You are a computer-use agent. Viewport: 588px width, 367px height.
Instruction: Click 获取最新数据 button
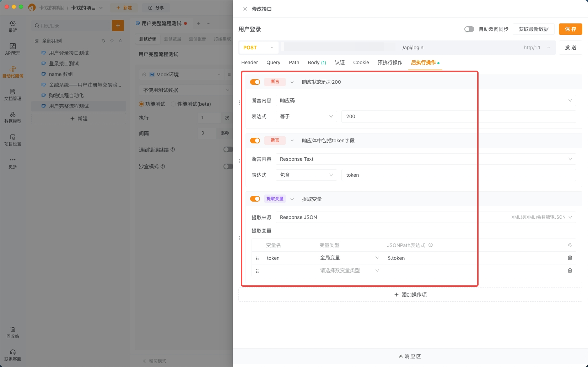point(534,29)
